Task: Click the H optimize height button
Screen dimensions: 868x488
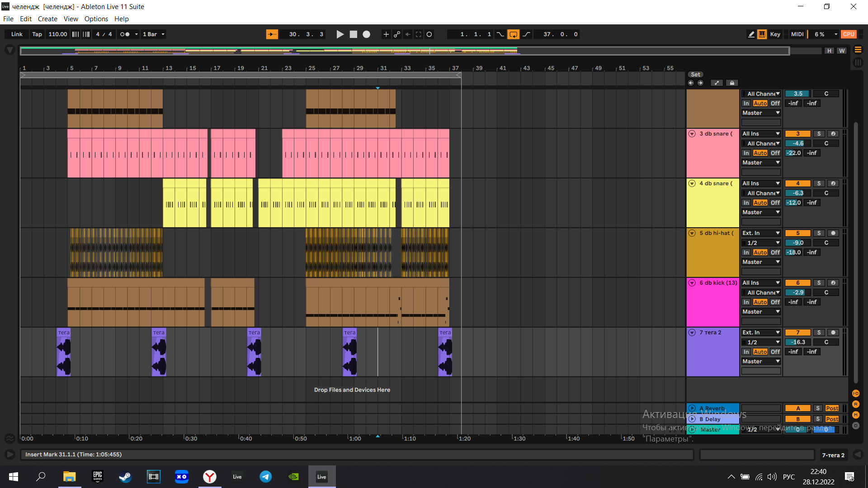Action: (829, 51)
